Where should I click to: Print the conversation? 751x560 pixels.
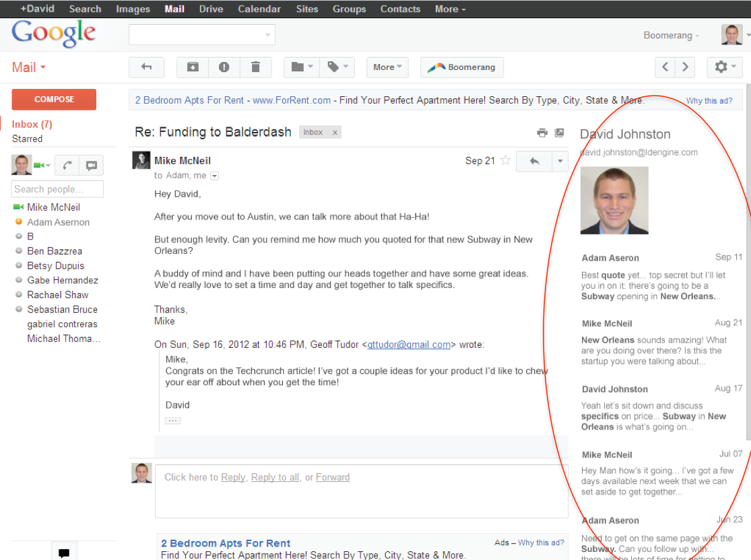tap(542, 133)
